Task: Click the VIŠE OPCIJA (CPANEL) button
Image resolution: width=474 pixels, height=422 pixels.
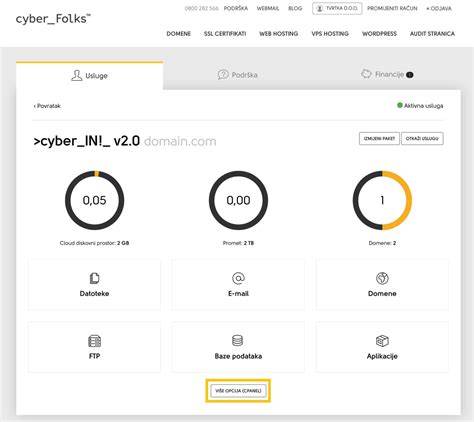Action: click(238, 391)
